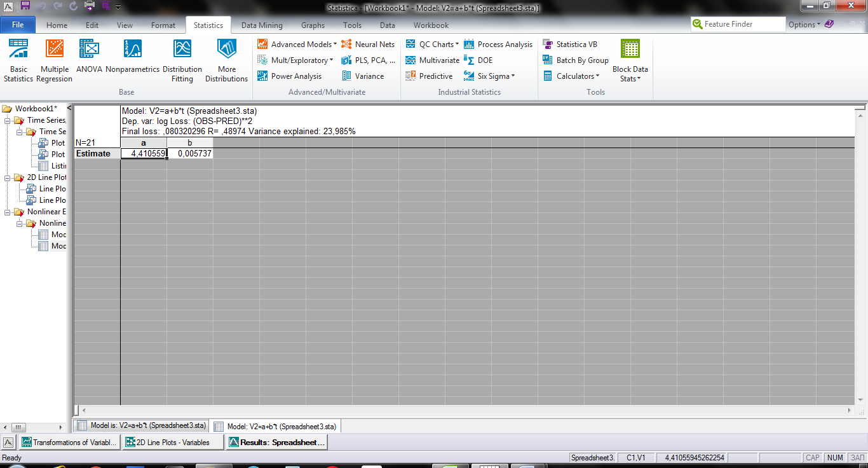Open Basic Statistics module
The width and height of the screenshot is (868, 468).
click(18, 61)
